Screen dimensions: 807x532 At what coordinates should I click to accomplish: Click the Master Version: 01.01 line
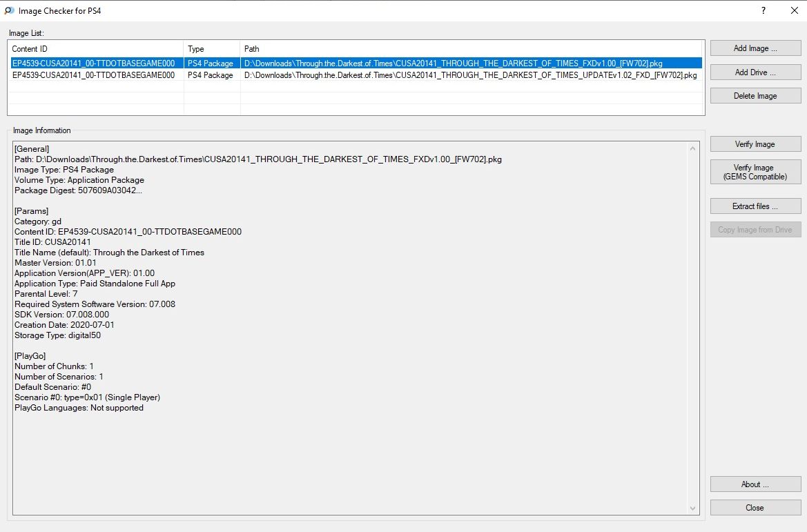[55, 262]
